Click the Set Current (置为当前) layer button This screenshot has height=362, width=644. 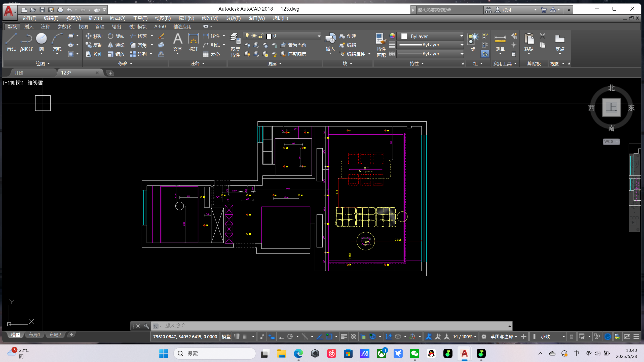point(294,45)
